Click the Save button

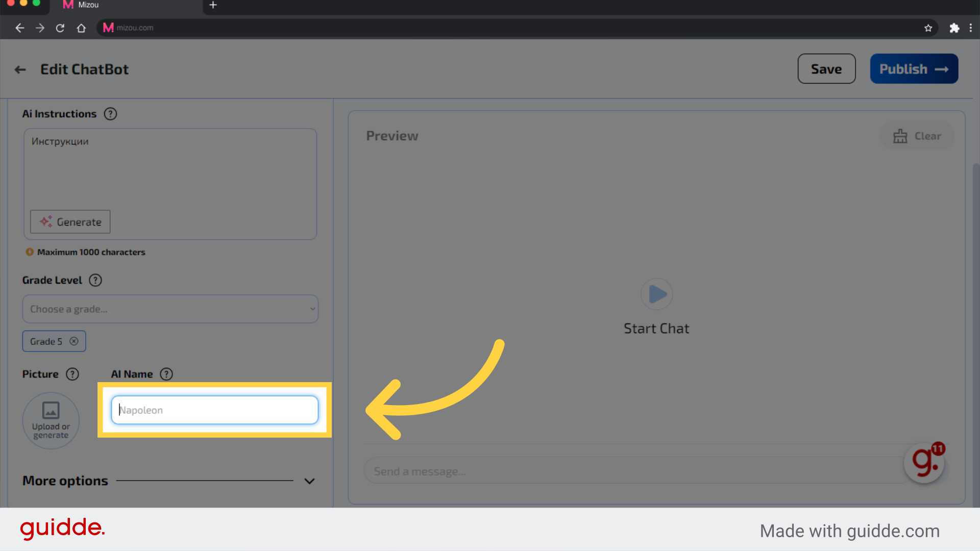[826, 69]
